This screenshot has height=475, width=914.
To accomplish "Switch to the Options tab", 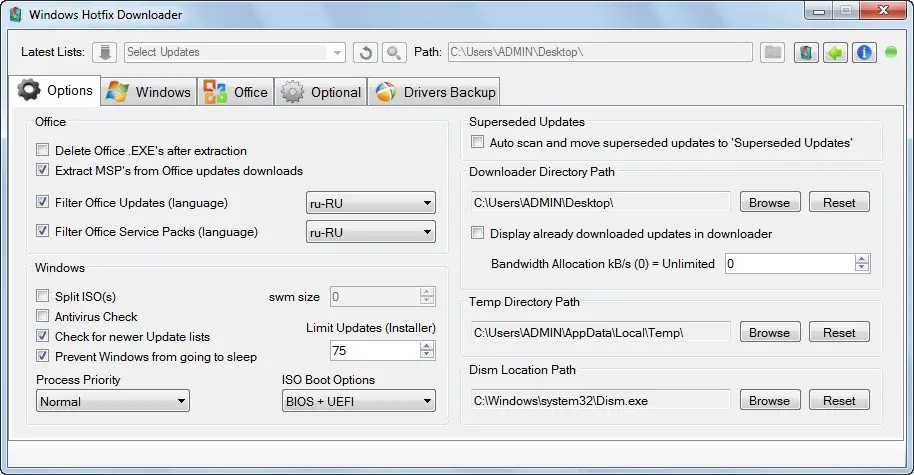I will pyautogui.click(x=55, y=90).
